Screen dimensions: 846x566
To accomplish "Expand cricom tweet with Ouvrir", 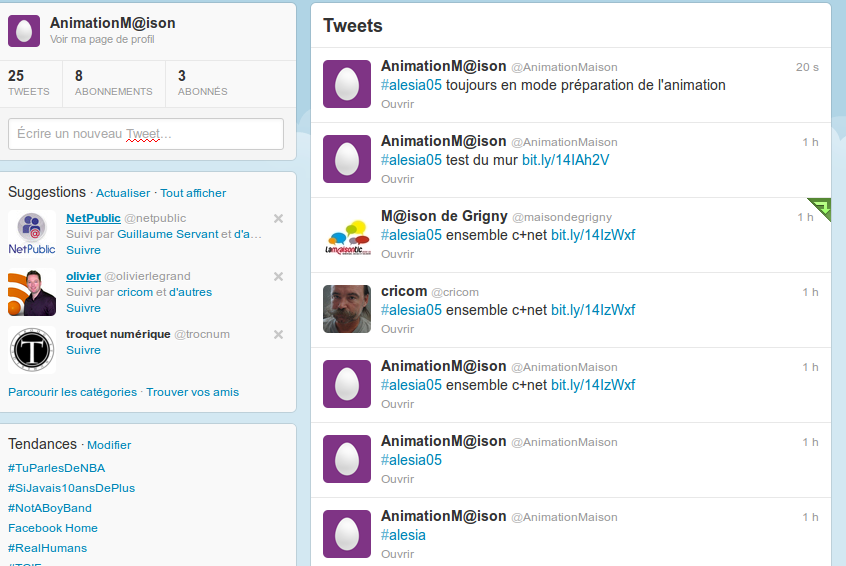I will tap(398, 329).
